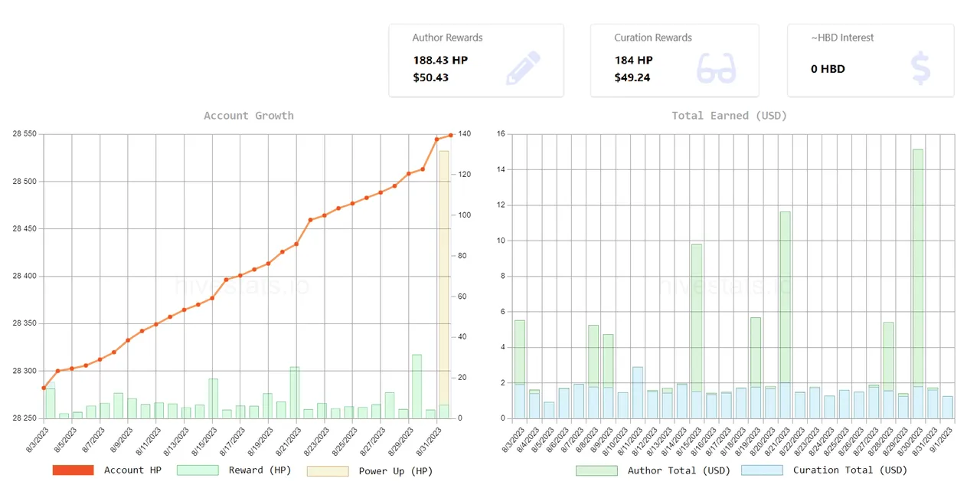Select the 0 HBD value

(x=828, y=69)
